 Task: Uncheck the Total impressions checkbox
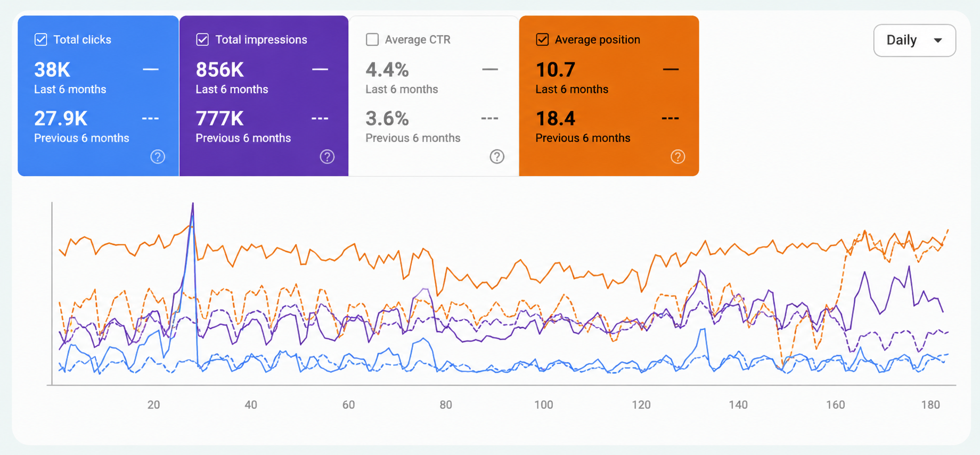(202, 39)
